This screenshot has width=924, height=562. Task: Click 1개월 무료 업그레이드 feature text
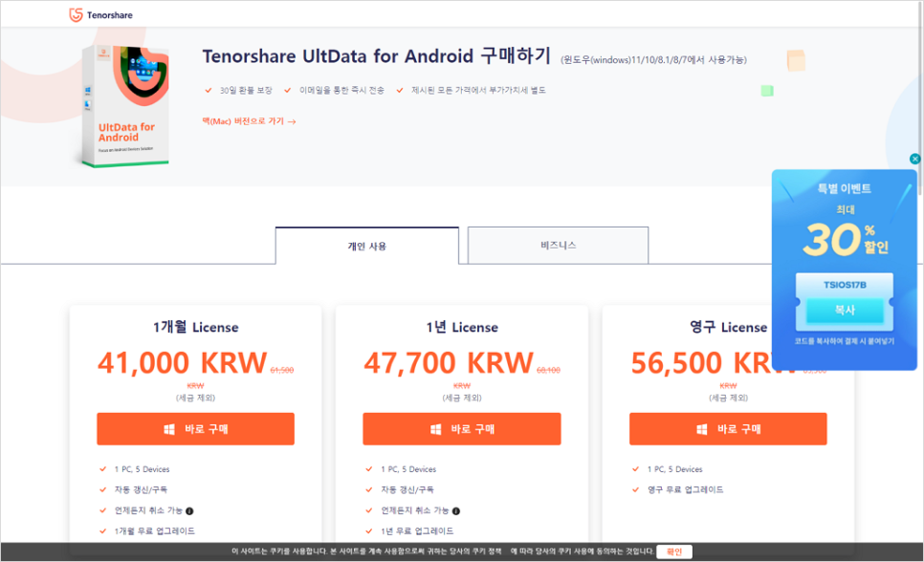click(154, 530)
